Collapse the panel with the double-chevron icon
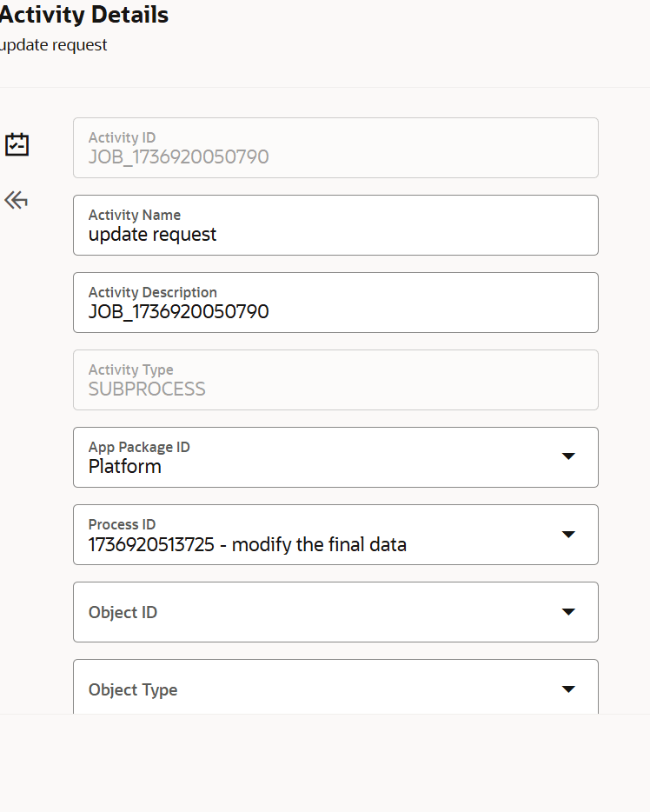 16,201
